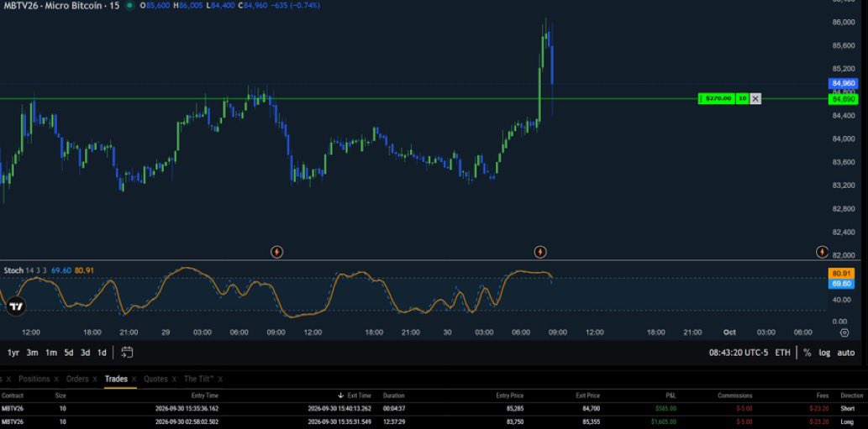Select the Trades tab
868x429 pixels.
[116, 379]
